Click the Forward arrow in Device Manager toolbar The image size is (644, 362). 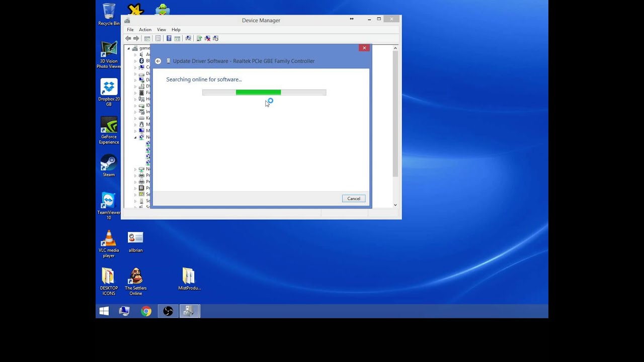click(136, 38)
